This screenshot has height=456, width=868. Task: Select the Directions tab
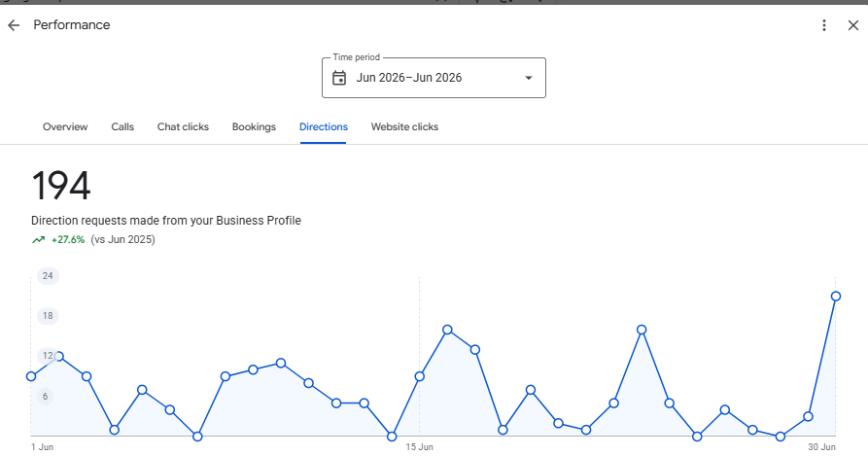(324, 126)
